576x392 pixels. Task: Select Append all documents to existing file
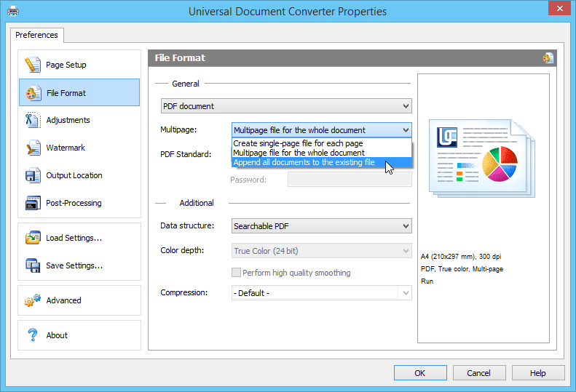click(x=304, y=162)
